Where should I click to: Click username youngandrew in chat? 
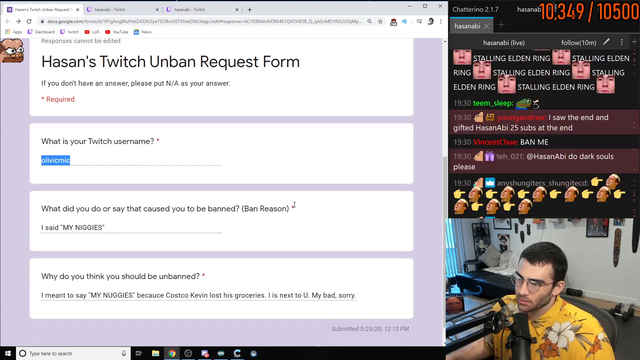point(522,118)
